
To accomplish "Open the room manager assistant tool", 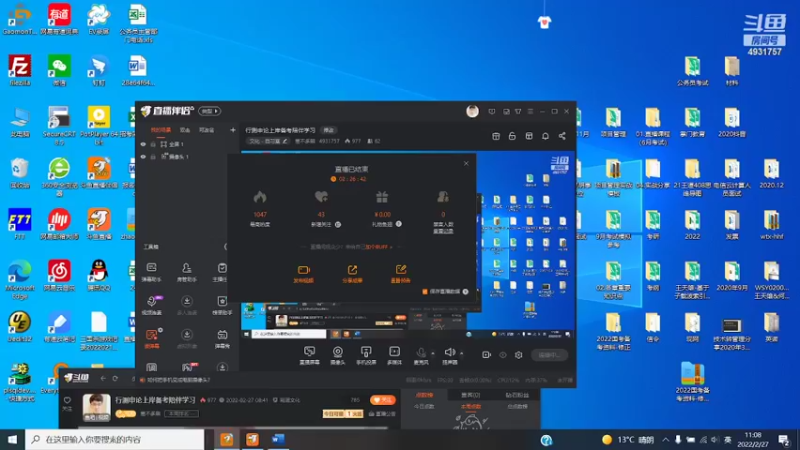I will click(187, 271).
